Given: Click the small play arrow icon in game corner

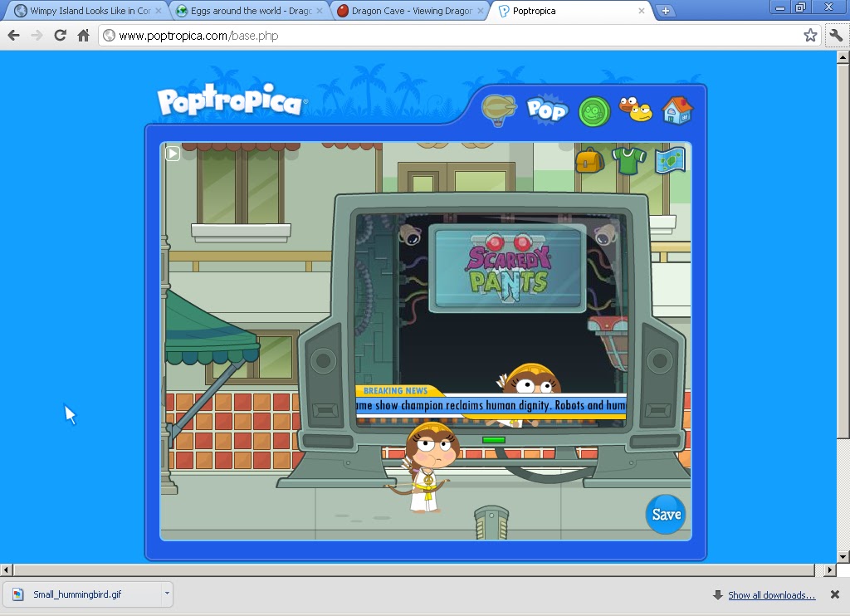Looking at the screenshot, I should tap(173, 154).
